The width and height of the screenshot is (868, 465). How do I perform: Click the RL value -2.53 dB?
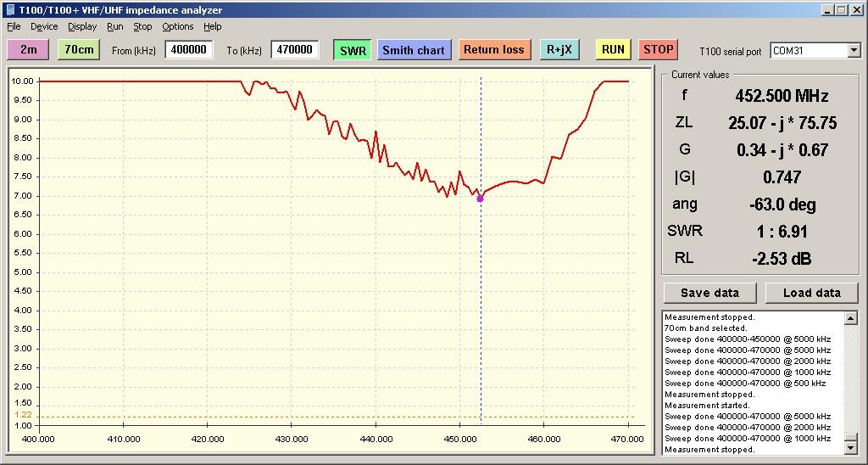pyautogui.click(x=782, y=258)
